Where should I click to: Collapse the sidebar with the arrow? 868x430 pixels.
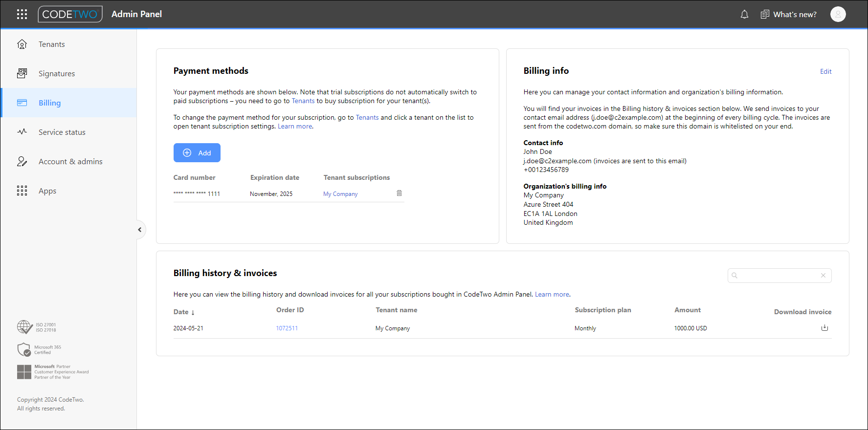(140, 230)
